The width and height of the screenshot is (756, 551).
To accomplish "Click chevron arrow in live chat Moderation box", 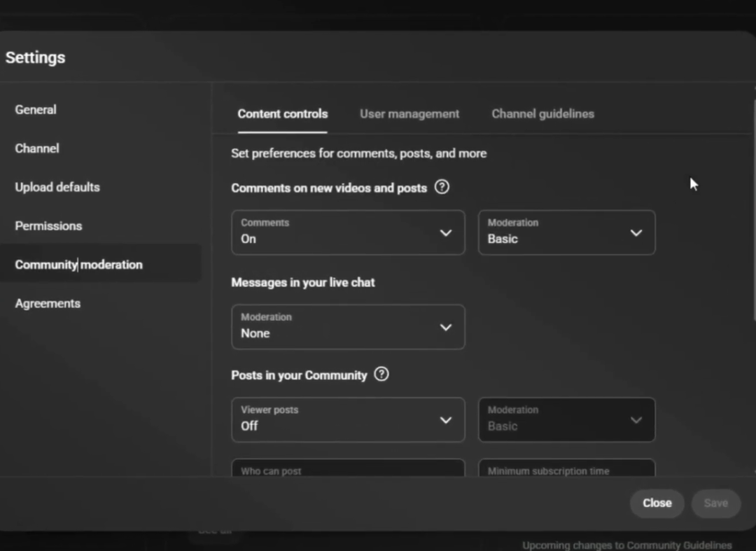I will pyautogui.click(x=446, y=327).
